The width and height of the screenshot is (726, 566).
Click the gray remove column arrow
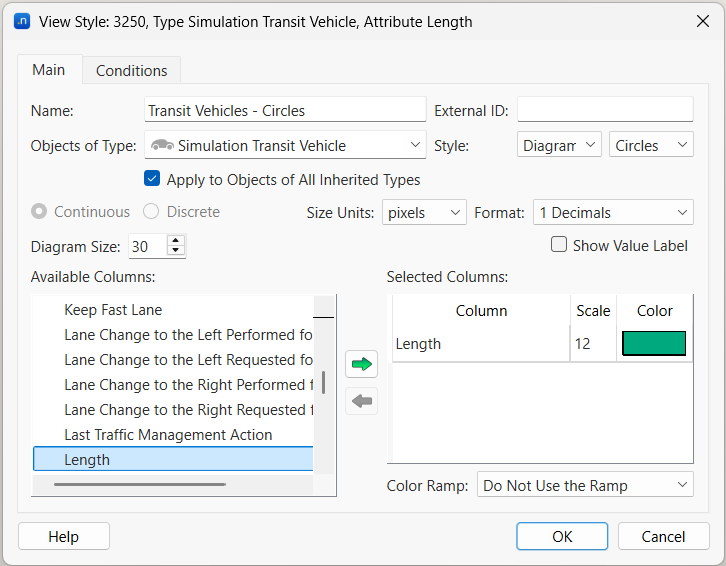[x=361, y=401]
